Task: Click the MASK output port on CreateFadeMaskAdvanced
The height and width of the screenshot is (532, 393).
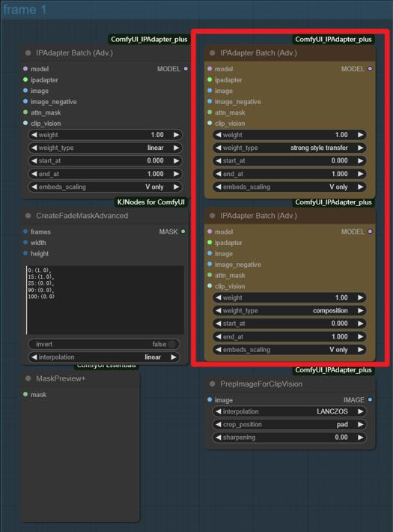Action: (183, 232)
